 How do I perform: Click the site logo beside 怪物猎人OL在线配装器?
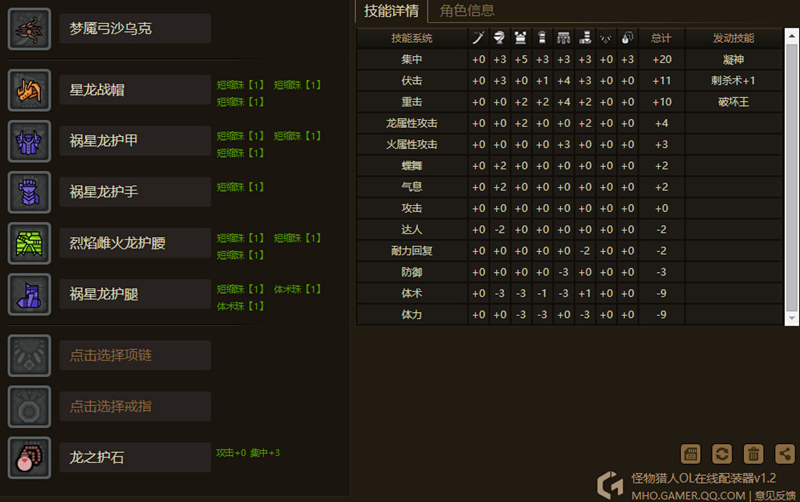[x=610, y=485]
